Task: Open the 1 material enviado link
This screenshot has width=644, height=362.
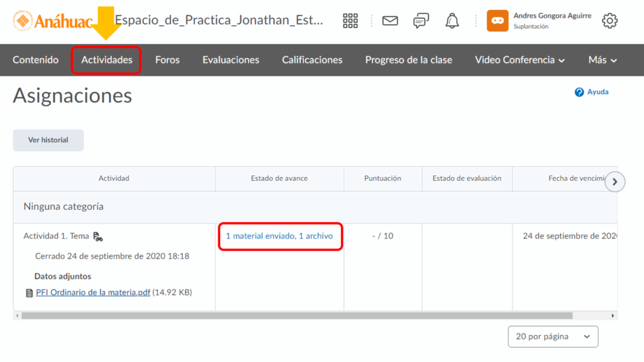Action: pyautogui.click(x=279, y=236)
